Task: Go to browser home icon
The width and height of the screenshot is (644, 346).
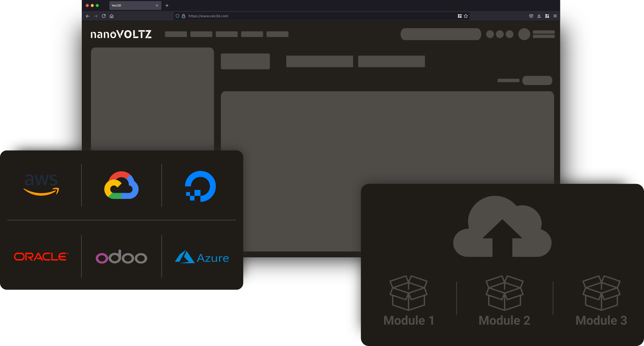Action: [x=111, y=16]
